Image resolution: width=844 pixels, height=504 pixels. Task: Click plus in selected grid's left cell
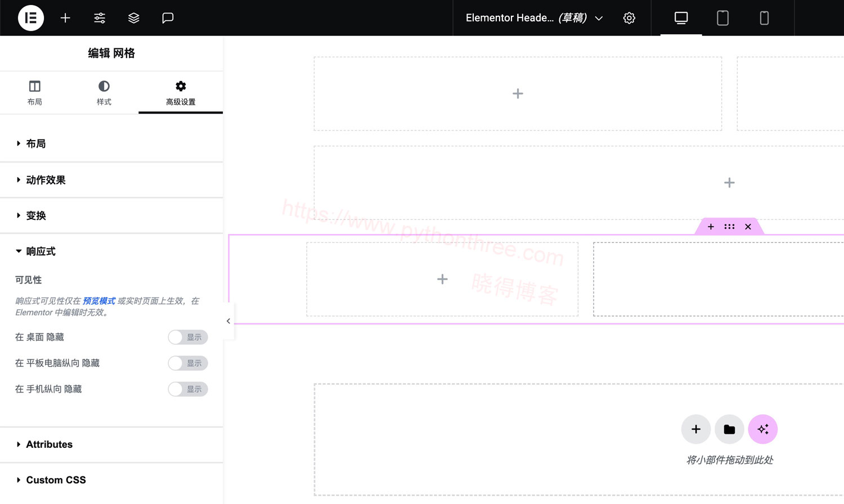(x=442, y=279)
